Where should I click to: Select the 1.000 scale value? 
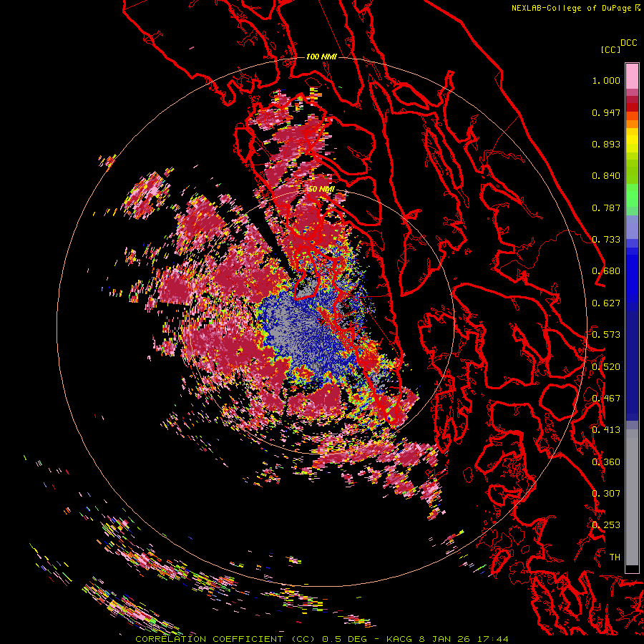pos(606,80)
